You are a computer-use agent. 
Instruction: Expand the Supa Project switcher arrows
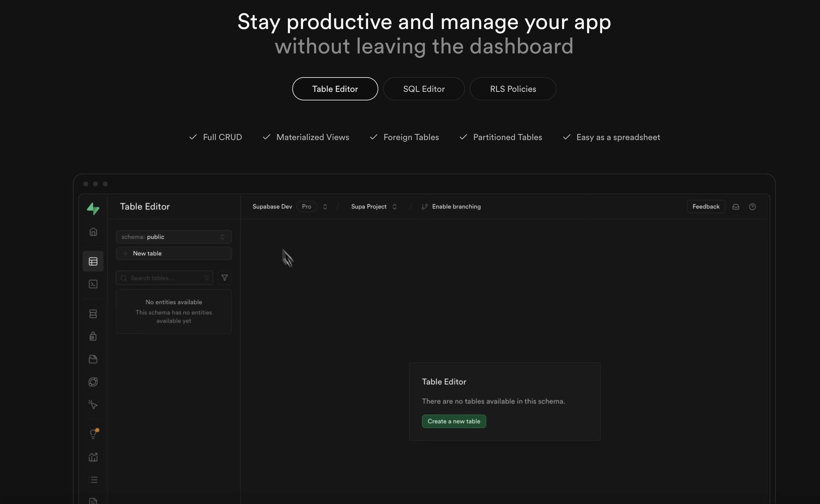point(394,207)
